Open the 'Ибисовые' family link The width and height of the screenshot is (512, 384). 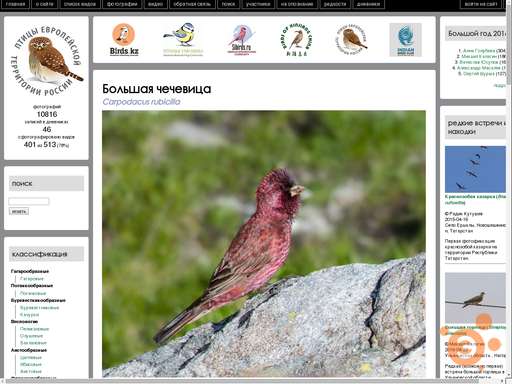31,365
